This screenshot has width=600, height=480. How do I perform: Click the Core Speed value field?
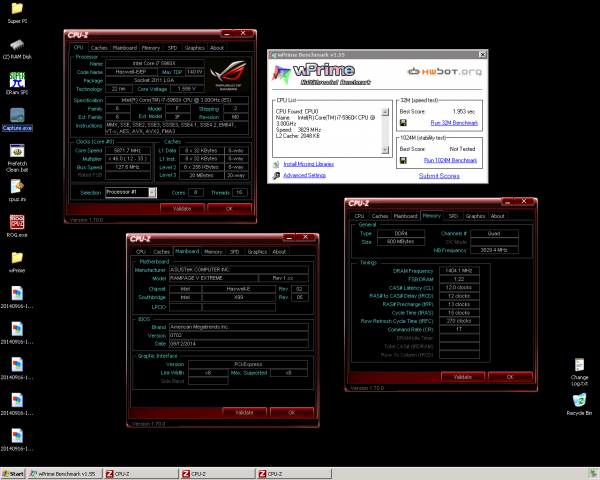point(128,150)
